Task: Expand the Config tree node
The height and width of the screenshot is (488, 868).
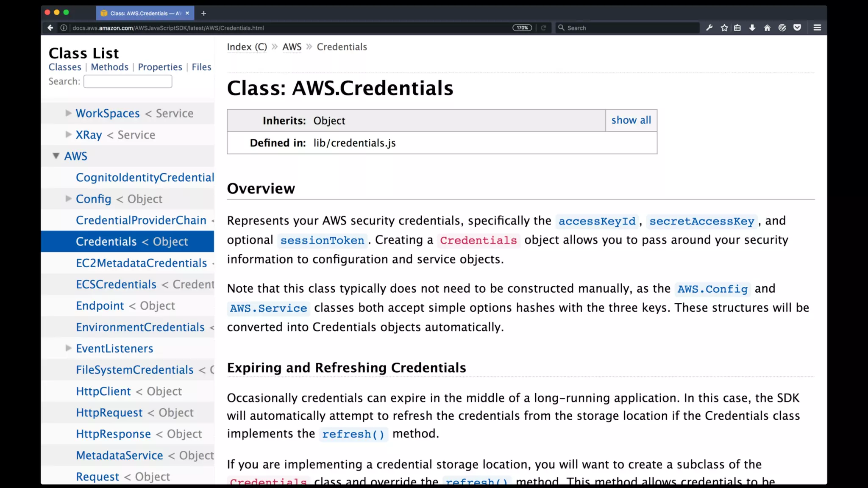Action: 68,199
